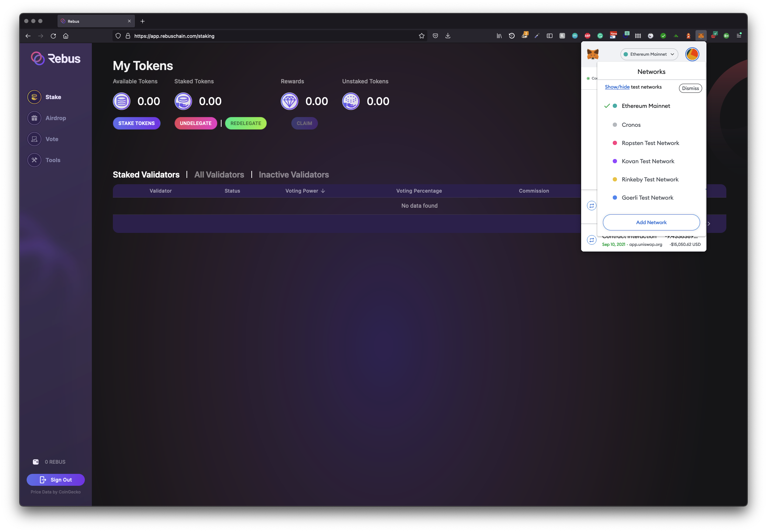Screen dimensions: 767x532
Task: Click the Stake coin icon in sidebar
Action: tap(34, 97)
